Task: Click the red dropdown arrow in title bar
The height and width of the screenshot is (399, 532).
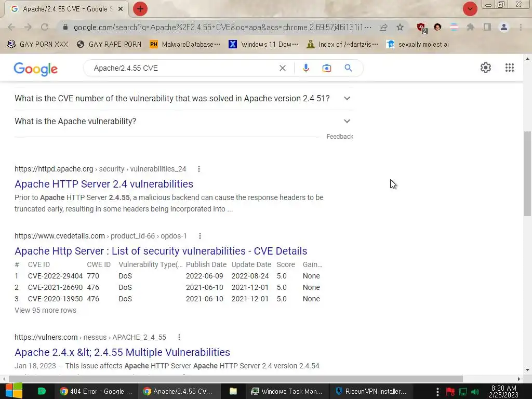Action: pyautogui.click(x=470, y=9)
